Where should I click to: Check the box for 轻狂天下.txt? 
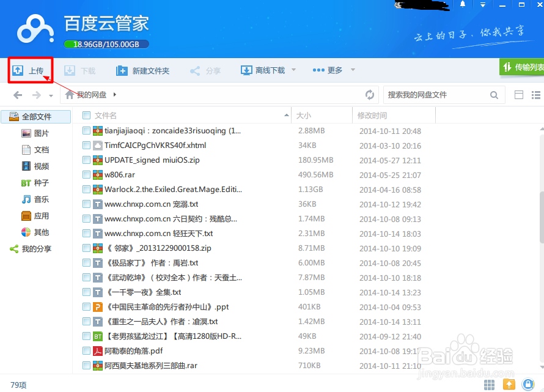tap(86, 234)
